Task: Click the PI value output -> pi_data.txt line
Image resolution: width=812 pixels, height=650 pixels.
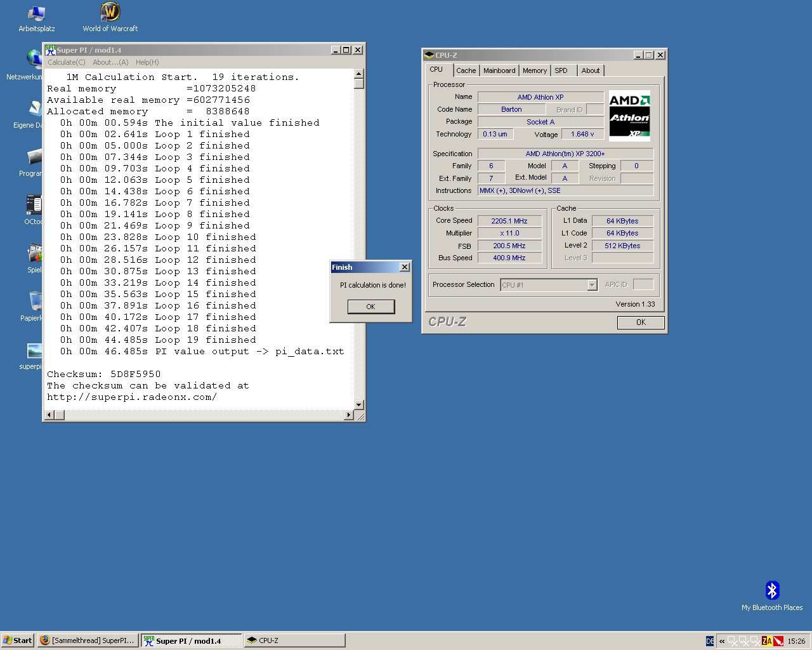Action: [x=202, y=352]
